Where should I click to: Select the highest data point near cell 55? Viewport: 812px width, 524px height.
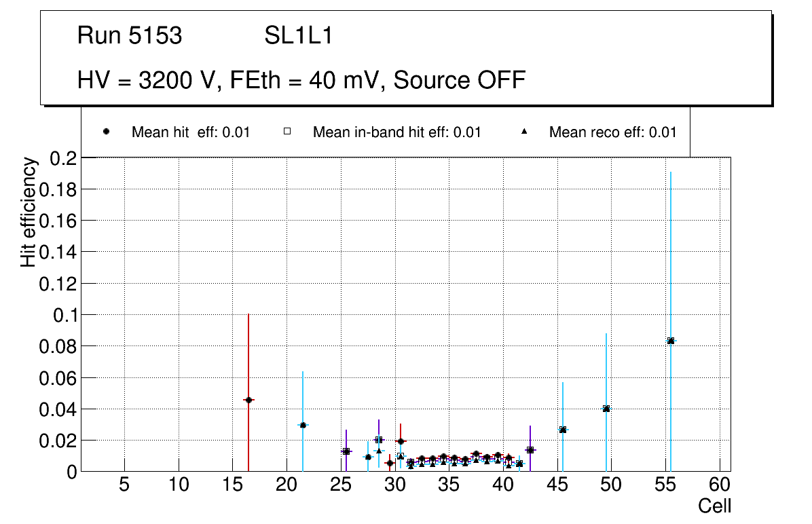pyautogui.click(x=671, y=341)
